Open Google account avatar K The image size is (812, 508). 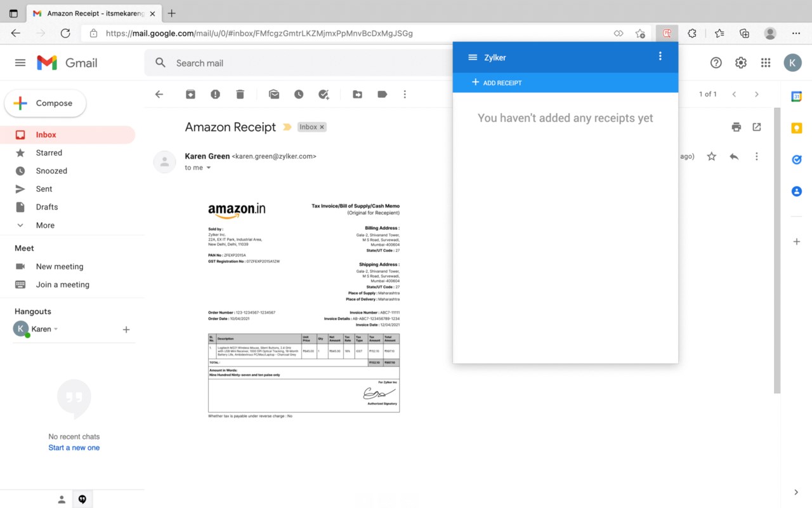pos(793,62)
